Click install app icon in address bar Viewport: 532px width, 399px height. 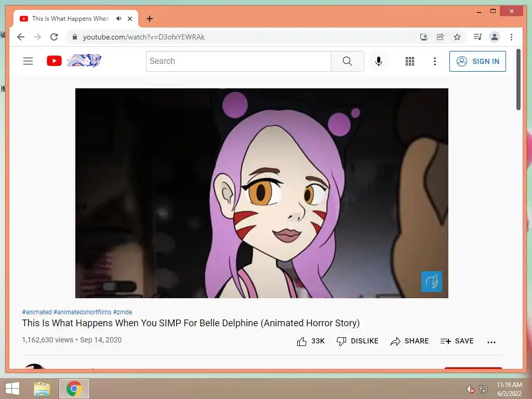(423, 37)
